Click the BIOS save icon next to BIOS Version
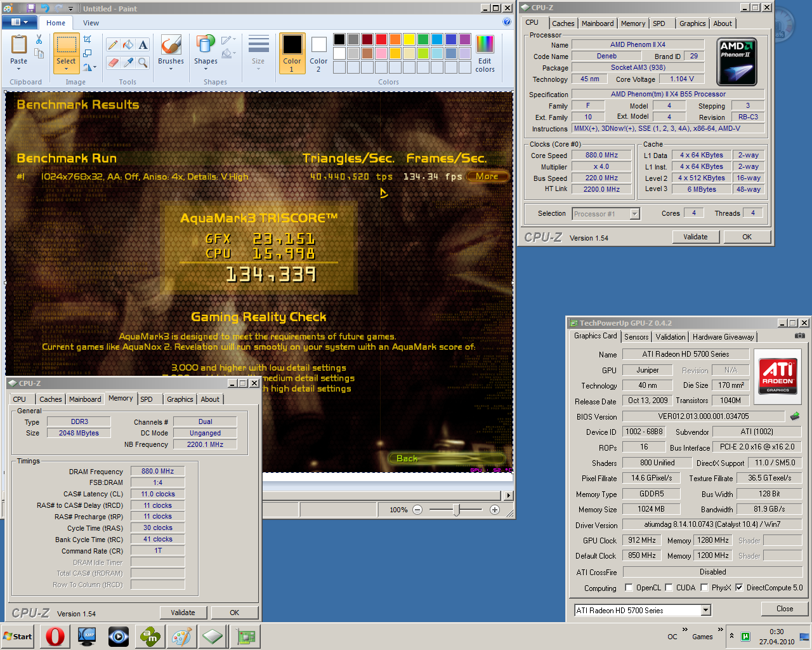This screenshot has width=812, height=650. (x=795, y=416)
